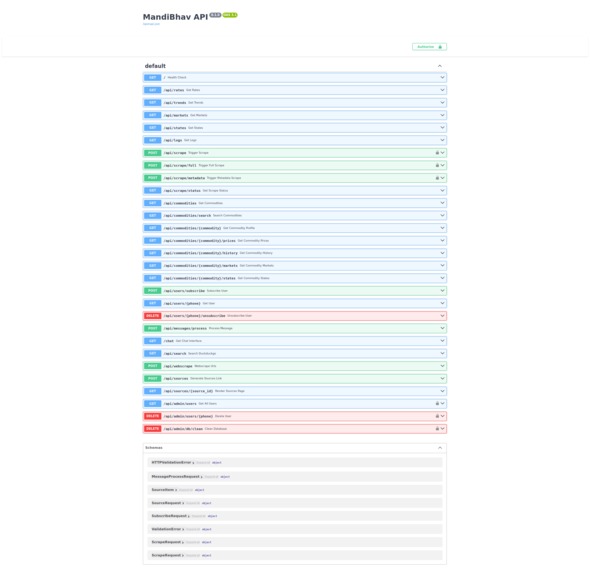Image resolution: width=590 pixels, height=573 pixels.
Task: Open the /api/commodities/{commodity}/states path
Action: [x=199, y=278]
